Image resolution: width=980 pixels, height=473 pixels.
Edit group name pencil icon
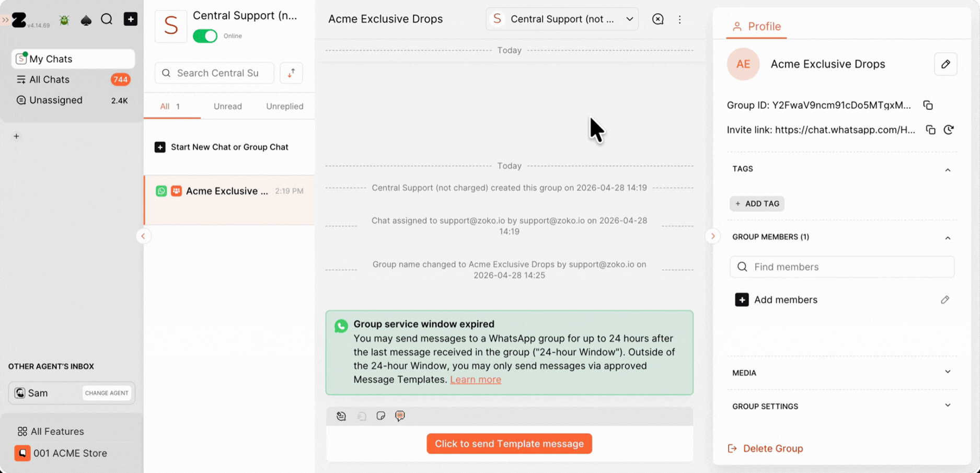tap(946, 64)
